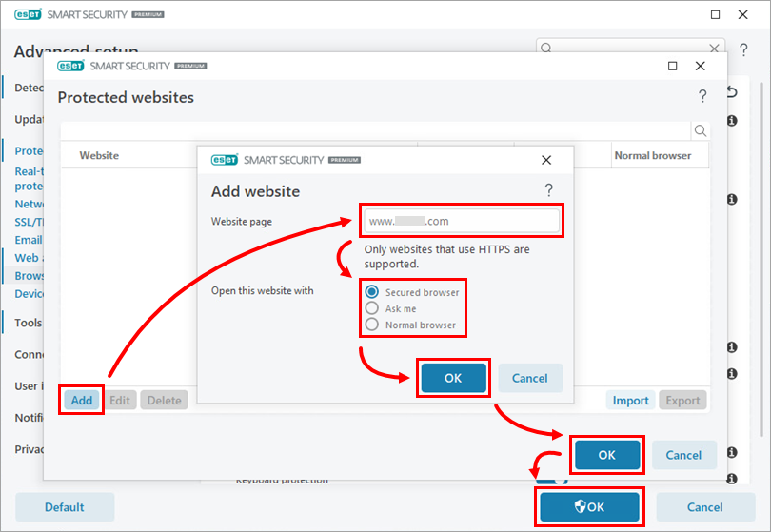Sort by the Website column header

[99, 155]
